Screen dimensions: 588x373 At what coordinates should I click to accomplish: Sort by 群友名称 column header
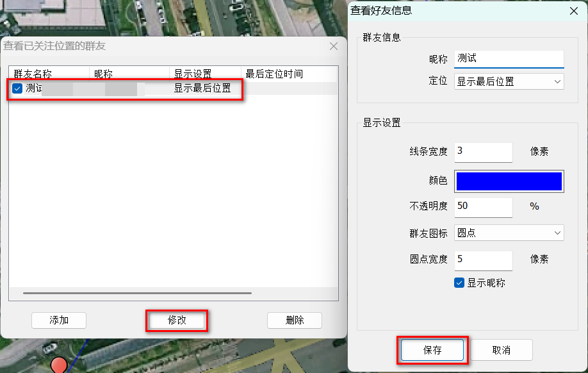point(49,74)
